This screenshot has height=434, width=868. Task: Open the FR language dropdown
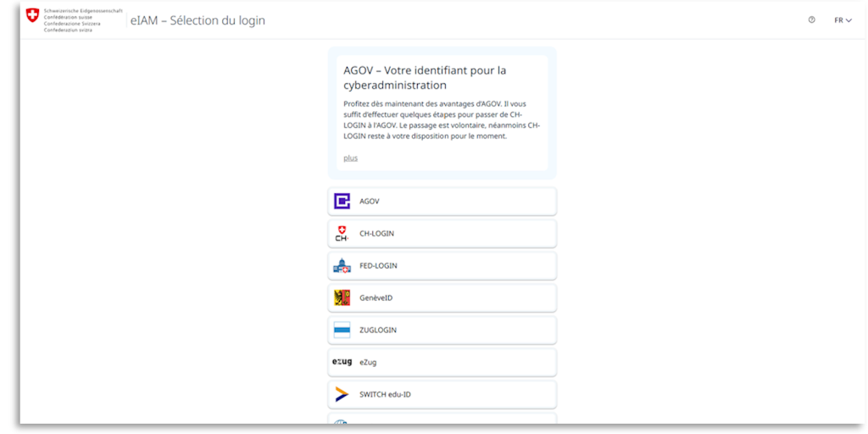pos(843,20)
